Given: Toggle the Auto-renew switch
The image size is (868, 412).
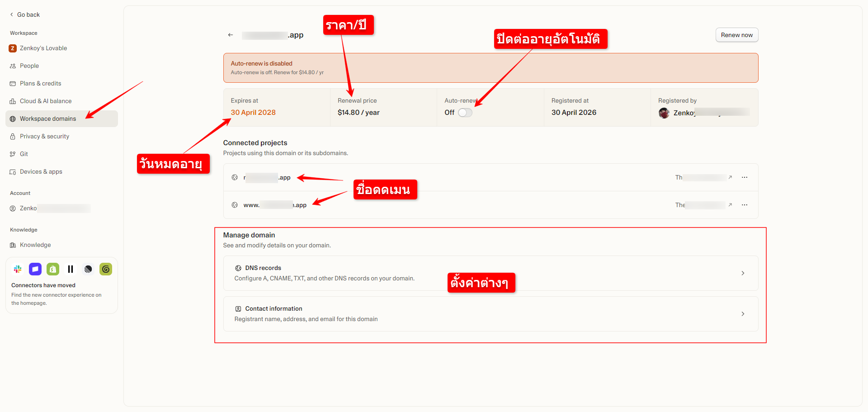Looking at the screenshot, I should pos(465,113).
